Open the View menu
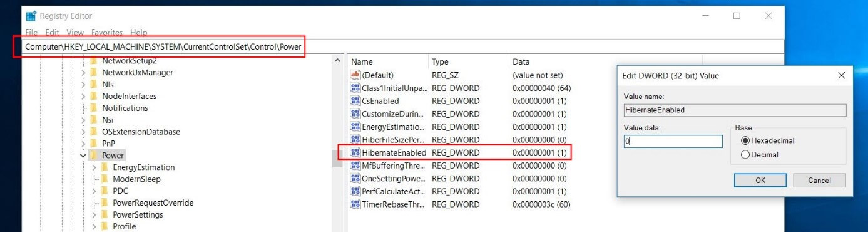 click(x=75, y=33)
